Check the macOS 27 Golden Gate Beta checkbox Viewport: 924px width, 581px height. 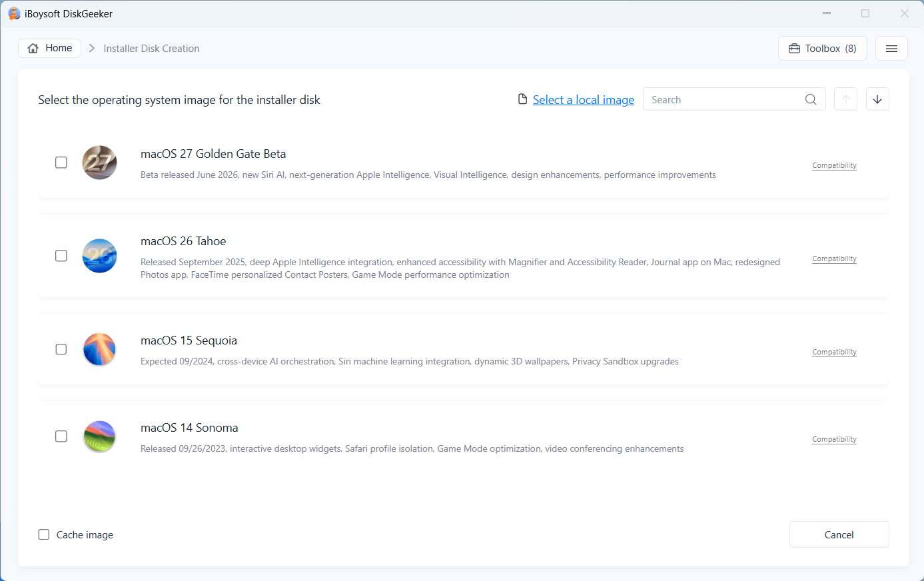[x=61, y=163]
